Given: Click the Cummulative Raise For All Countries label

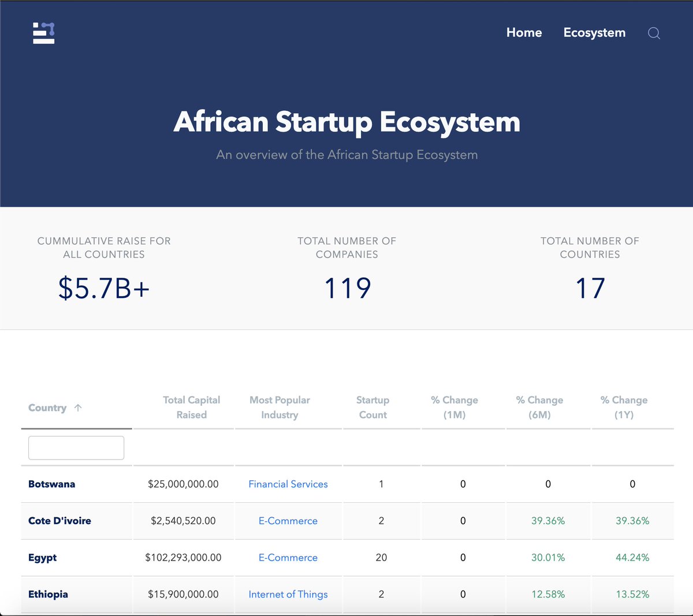Looking at the screenshot, I should pyautogui.click(x=104, y=248).
